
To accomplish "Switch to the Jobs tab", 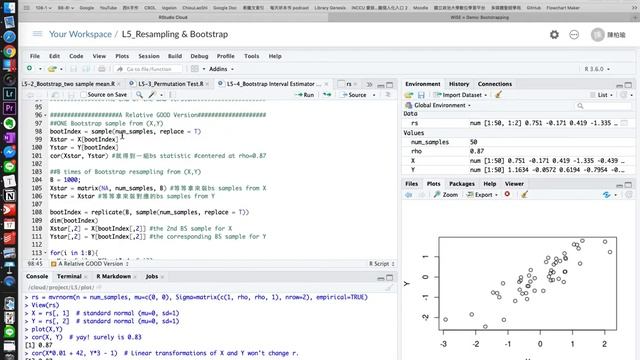I will [x=151, y=276].
